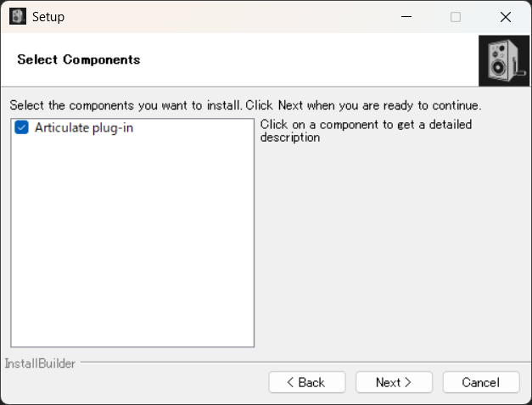Screen dimensions: 532x405
Task: Click the Select Components heading
Action: [78, 59]
